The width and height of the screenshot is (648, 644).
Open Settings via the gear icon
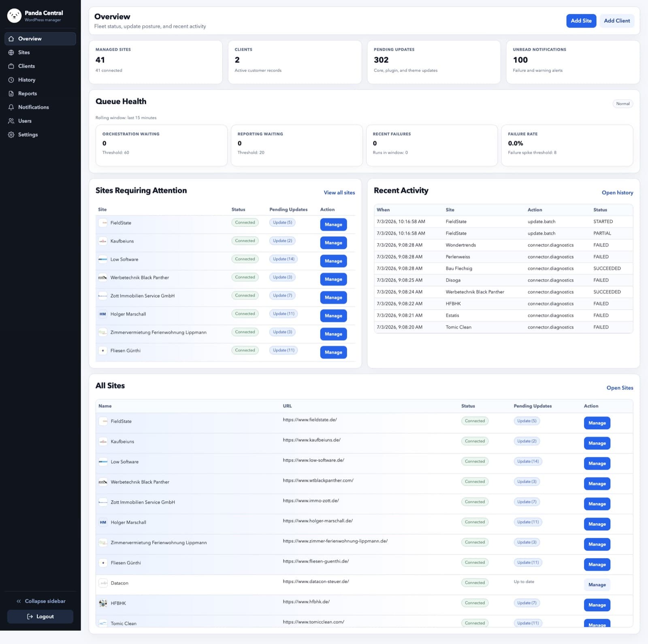point(11,135)
